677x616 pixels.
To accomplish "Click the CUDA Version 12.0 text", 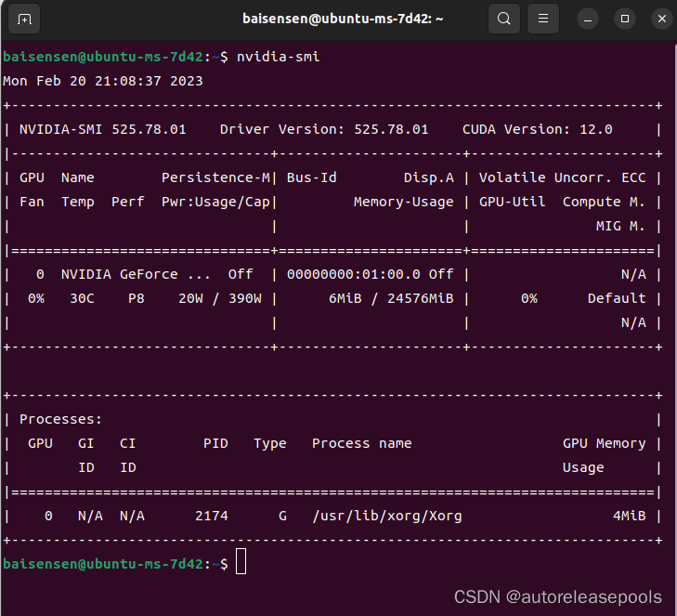I will pyautogui.click(x=537, y=129).
